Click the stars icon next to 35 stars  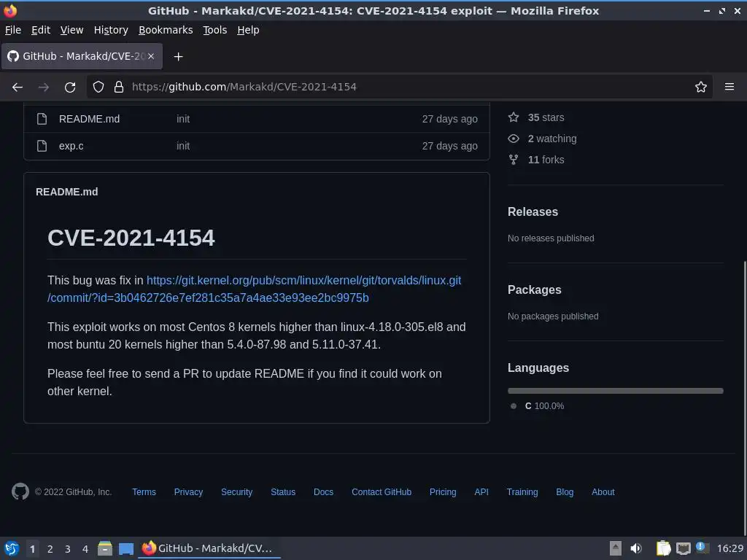point(513,117)
